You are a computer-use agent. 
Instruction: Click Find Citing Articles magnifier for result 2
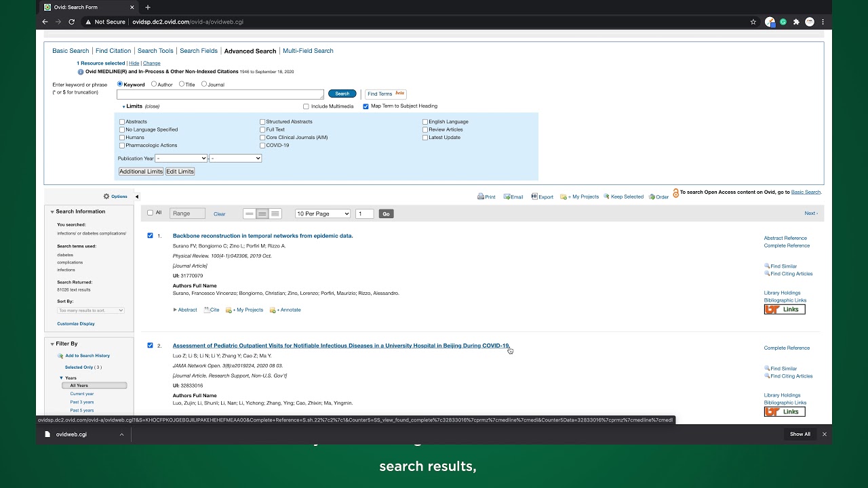[x=767, y=376]
